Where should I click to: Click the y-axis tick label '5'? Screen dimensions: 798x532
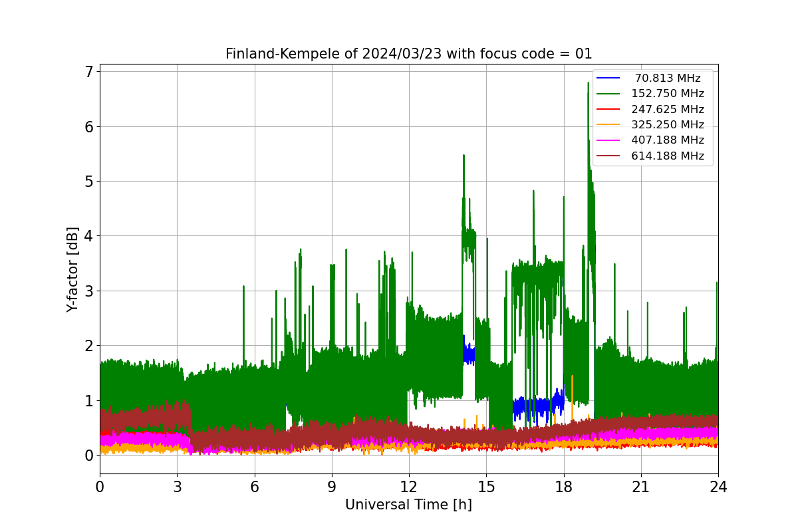88,181
